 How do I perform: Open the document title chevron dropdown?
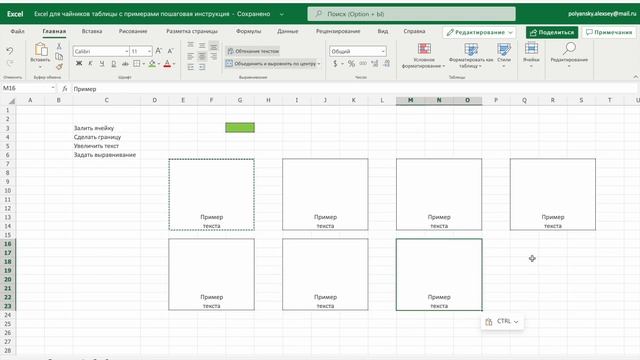coord(282,14)
